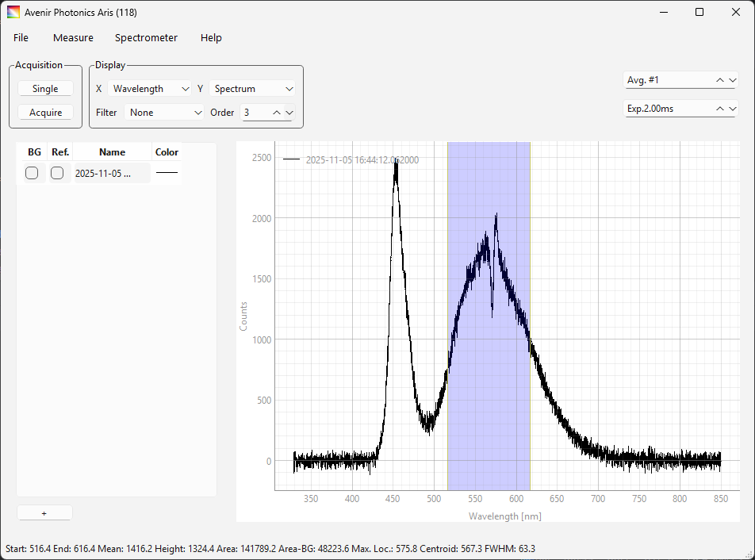Image resolution: width=755 pixels, height=560 pixels.
Task: Open the X axis Wavelength dropdown
Action: [x=150, y=89]
